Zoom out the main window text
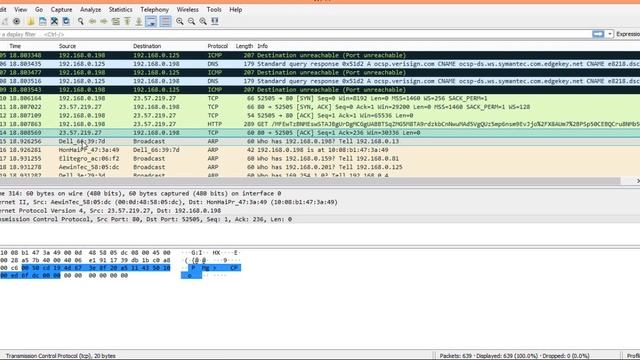 click(191, 21)
